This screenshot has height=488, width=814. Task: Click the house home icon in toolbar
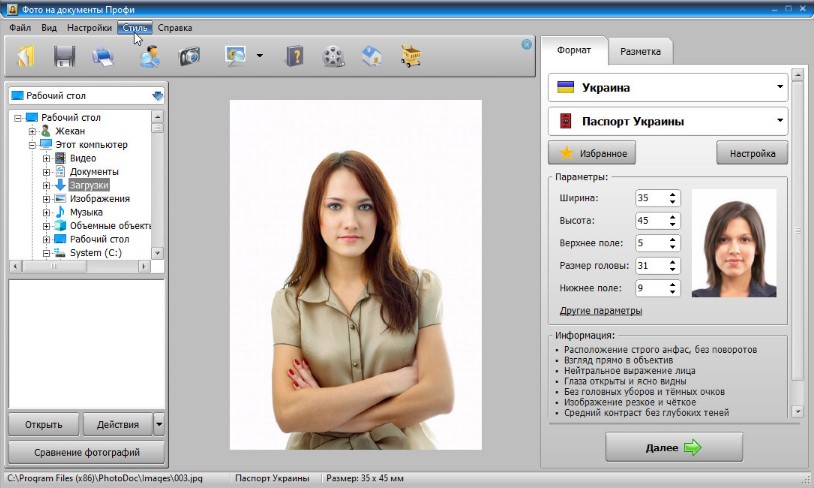pos(371,56)
